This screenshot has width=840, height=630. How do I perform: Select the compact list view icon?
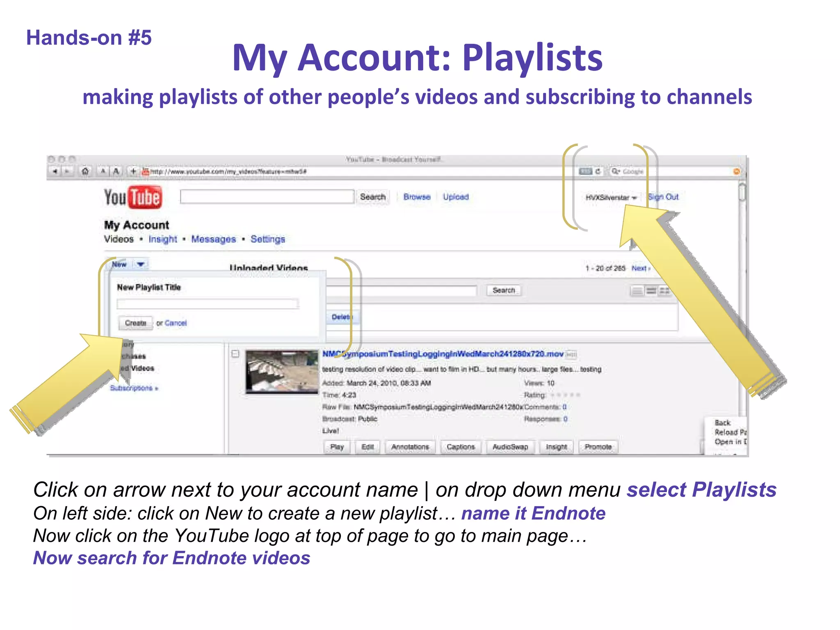click(637, 291)
